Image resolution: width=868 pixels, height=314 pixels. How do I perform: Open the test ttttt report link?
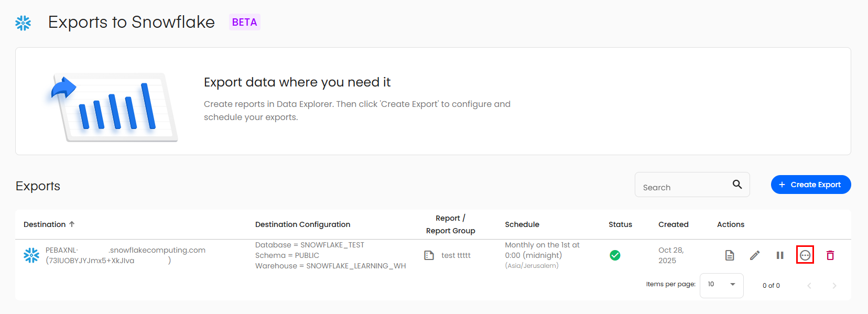tap(455, 255)
